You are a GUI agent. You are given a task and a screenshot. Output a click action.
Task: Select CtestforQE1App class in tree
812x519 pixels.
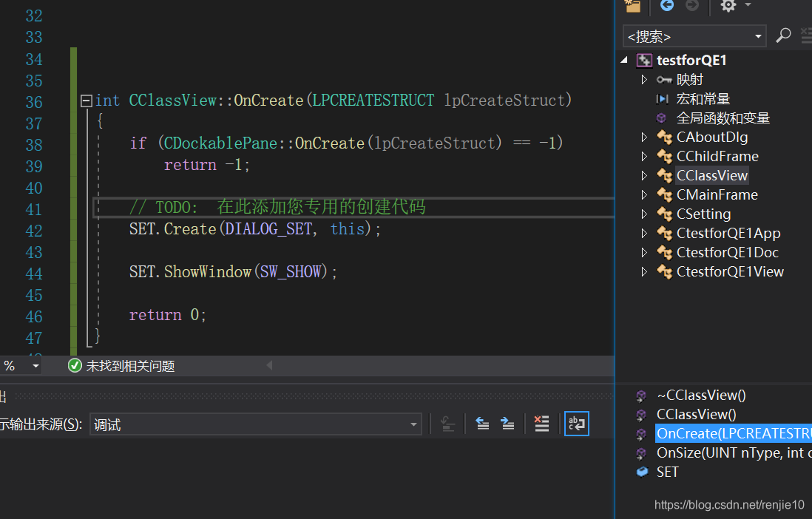point(728,233)
